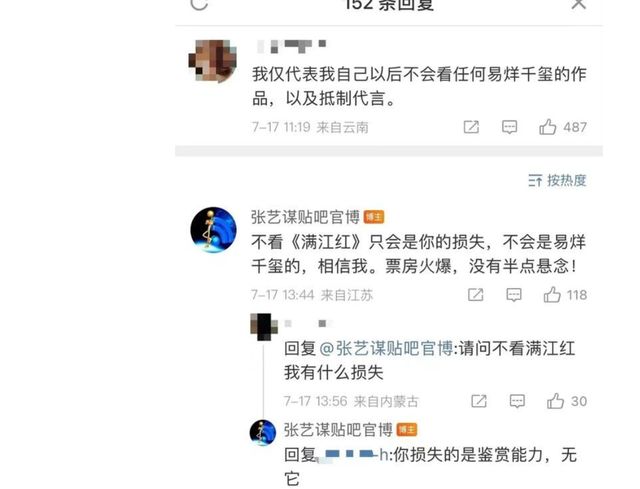Share the reply from 内蒙古
640x489 pixels.
coord(479,401)
